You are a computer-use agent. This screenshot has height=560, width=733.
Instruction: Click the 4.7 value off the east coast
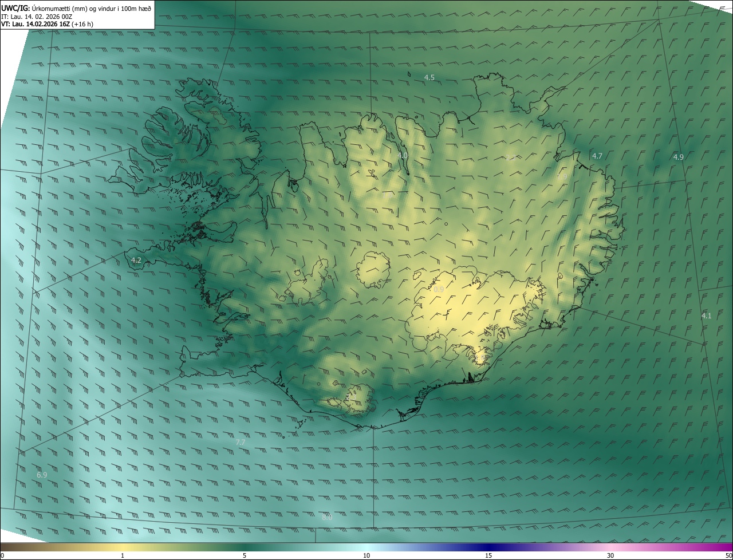(597, 156)
